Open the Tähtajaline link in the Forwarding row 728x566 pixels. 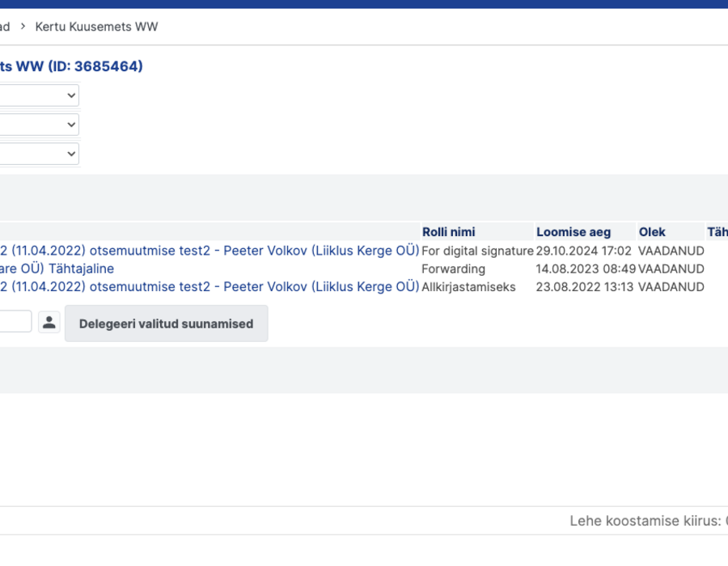(57, 268)
